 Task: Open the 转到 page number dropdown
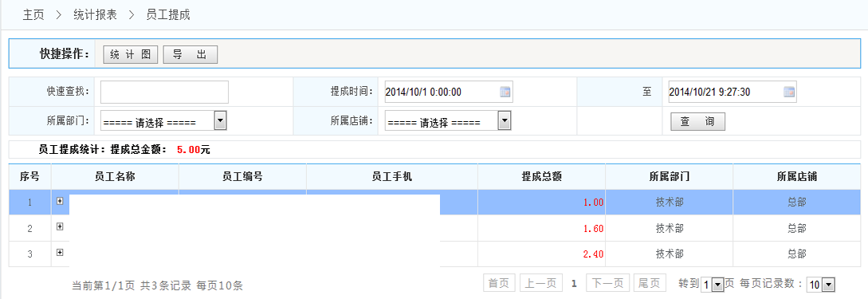(x=713, y=285)
